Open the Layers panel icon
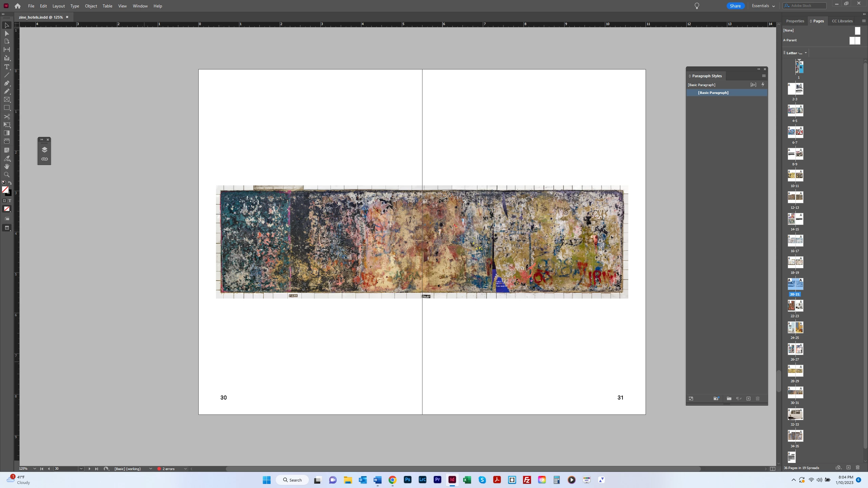This screenshot has width=868, height=488. 44,150
